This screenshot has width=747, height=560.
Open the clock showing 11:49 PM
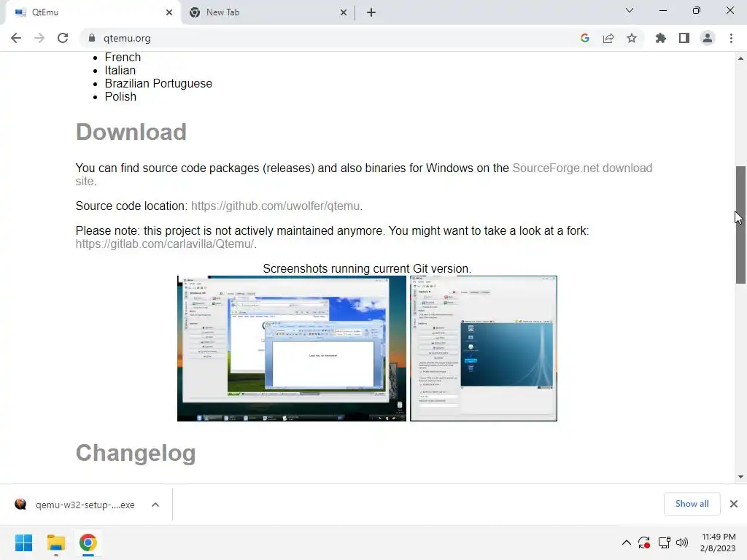point(719,542)
